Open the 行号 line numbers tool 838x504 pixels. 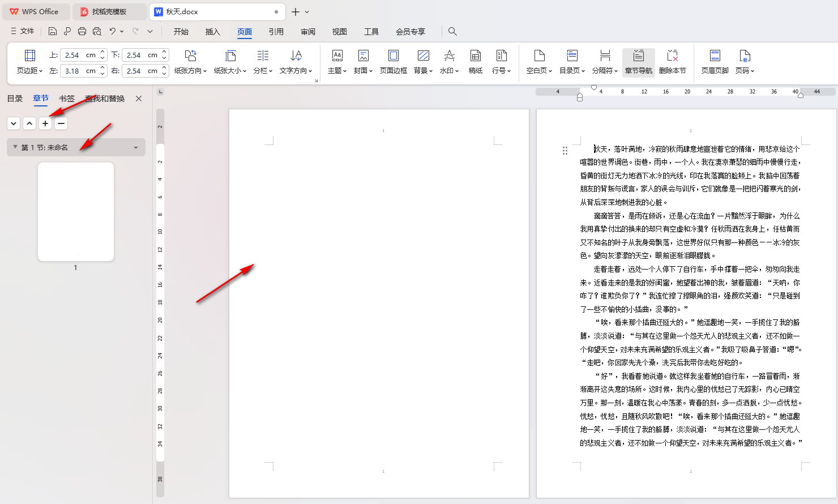[501, 62]
